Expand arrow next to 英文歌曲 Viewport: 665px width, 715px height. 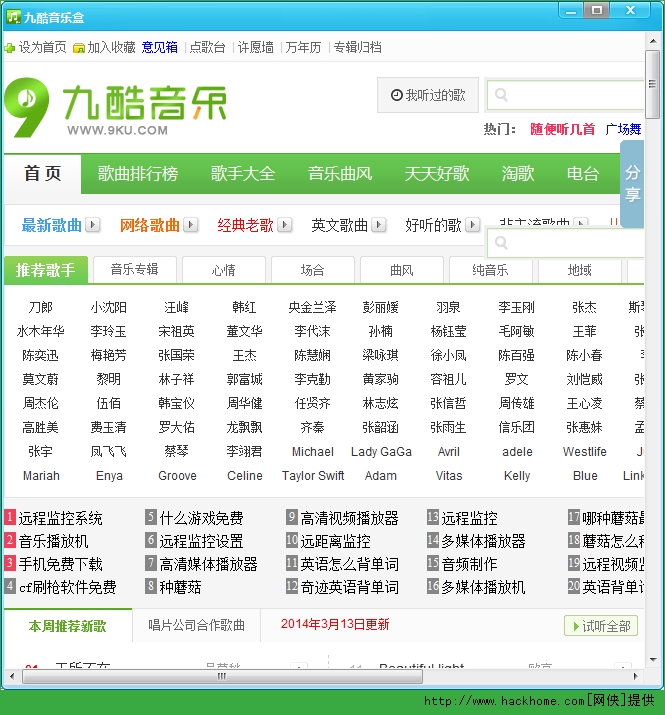click(379, 225)
